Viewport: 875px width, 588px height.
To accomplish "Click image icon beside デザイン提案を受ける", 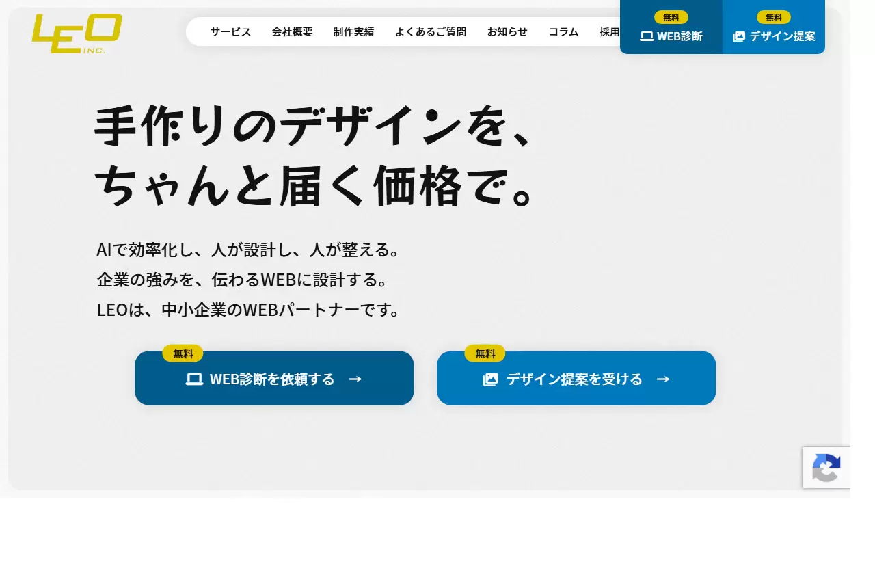I will coord(491,379).
